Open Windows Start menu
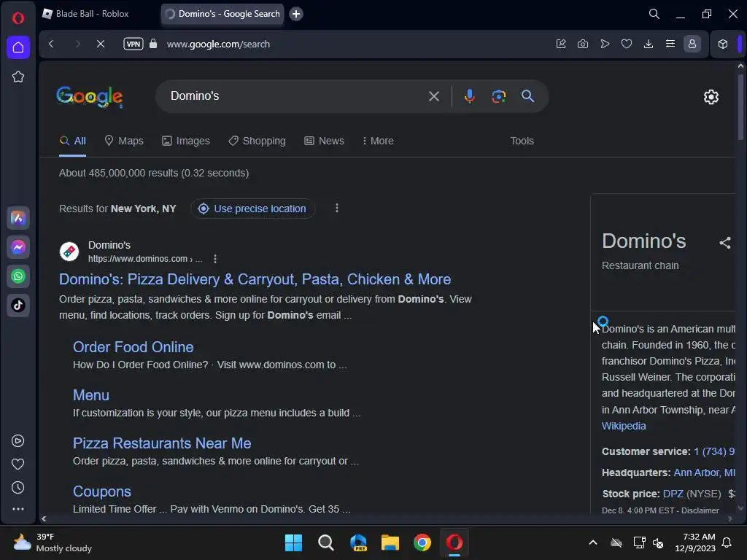 click(x=293, y=542)
